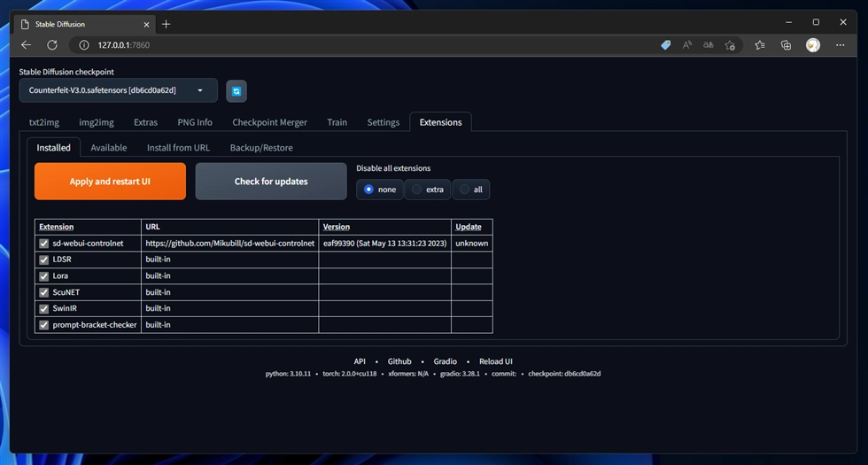Viewport: 868px width, 465px height.
Task: Open the Stable Diffusion checkpoint dropdown
Action: 118,90
